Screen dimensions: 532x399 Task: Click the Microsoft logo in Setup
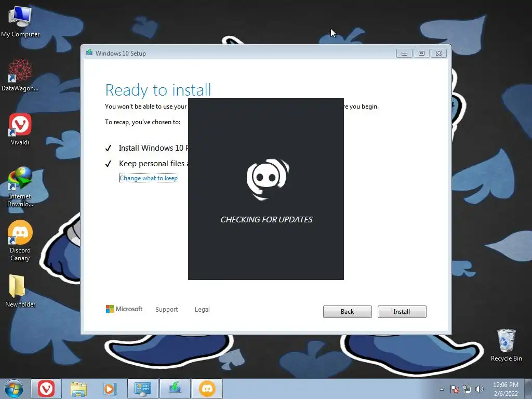click(x=124, y=309)
